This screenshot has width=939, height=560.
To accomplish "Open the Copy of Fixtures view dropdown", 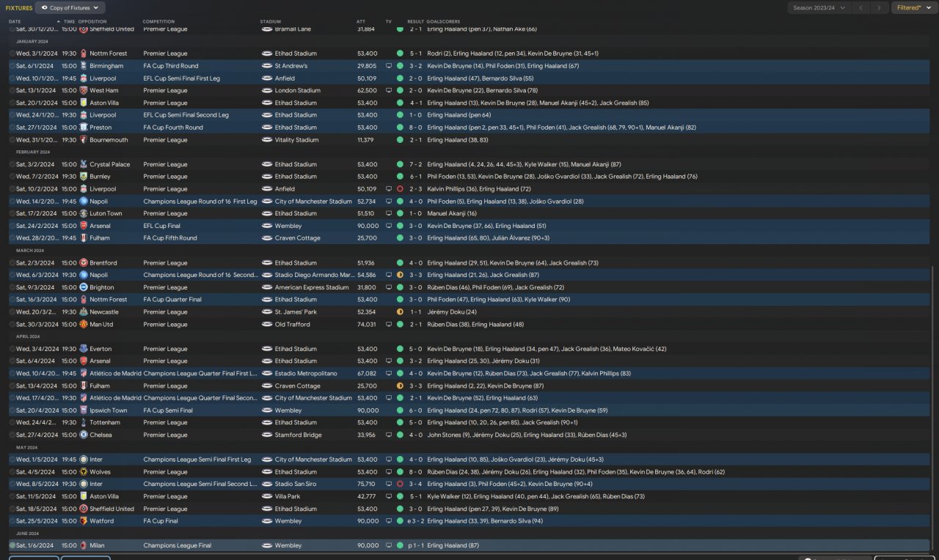I will click(70, 7).
